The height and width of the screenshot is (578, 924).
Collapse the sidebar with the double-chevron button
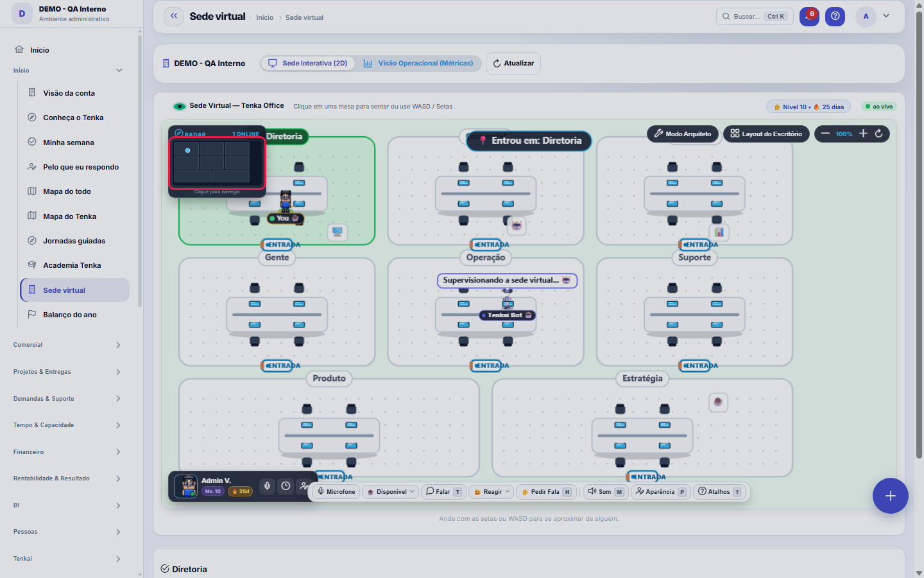click(173, 17)
